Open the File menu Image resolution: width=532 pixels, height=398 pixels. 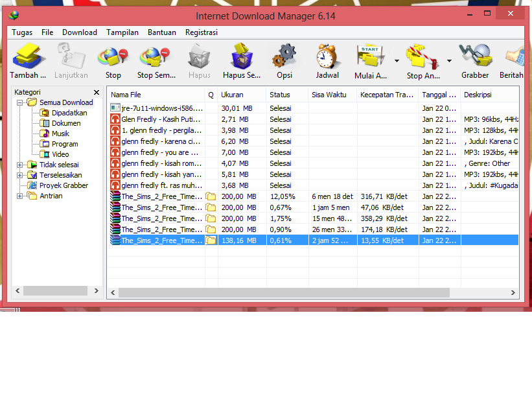(47, 32)
